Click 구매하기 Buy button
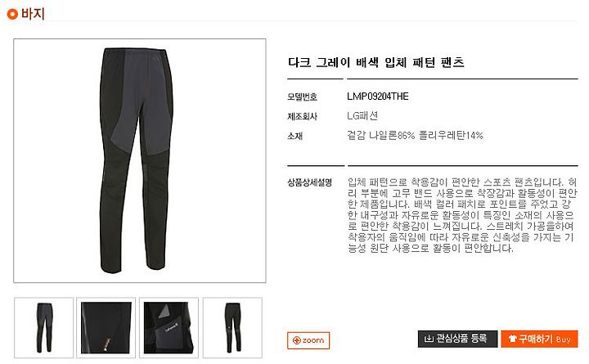 point(539,339)
